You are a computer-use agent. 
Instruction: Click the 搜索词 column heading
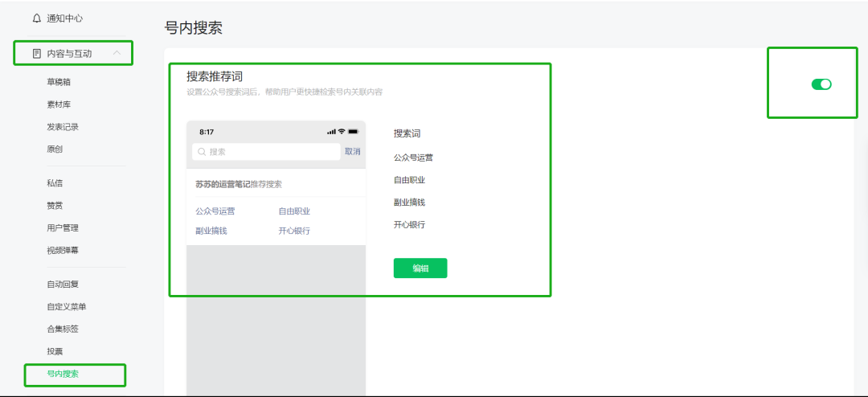(407, 133)
